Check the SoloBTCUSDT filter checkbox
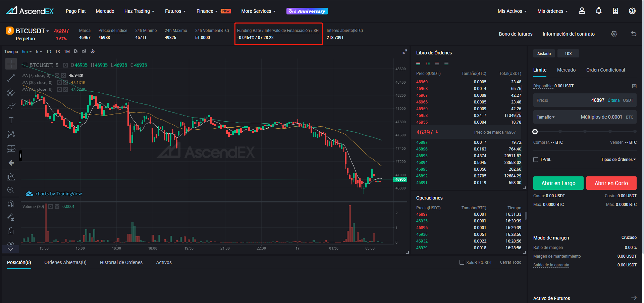The height and width of the screenshot is (303, 644). (462, 262)
